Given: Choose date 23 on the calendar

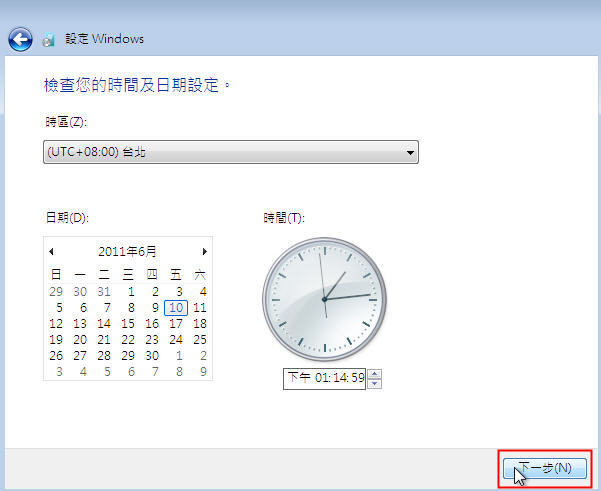Looking at the screenshot, I should pyautogui.click(x=152, y=340).
